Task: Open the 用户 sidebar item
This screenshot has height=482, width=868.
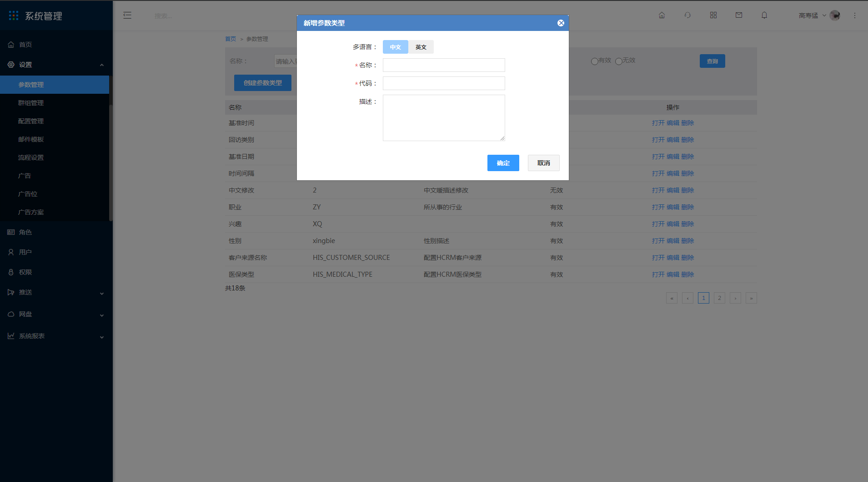Action: 56,252
